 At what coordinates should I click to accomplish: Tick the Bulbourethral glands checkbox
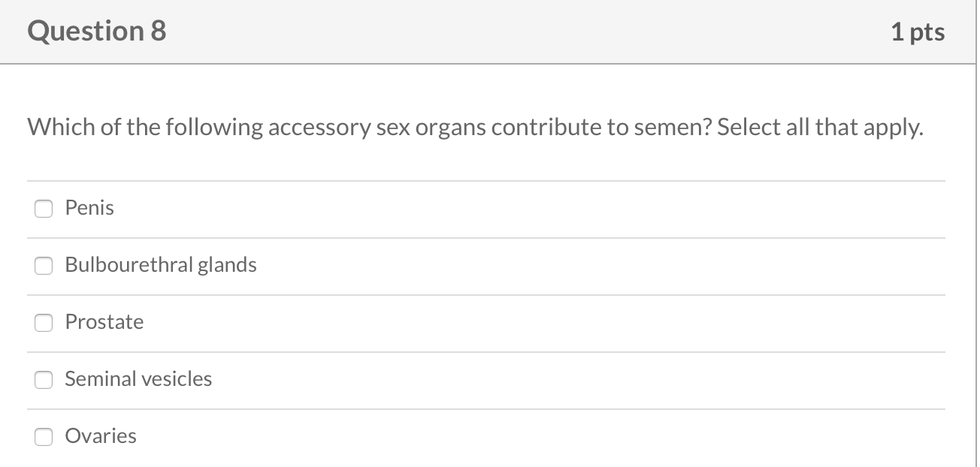coord(44,266)
